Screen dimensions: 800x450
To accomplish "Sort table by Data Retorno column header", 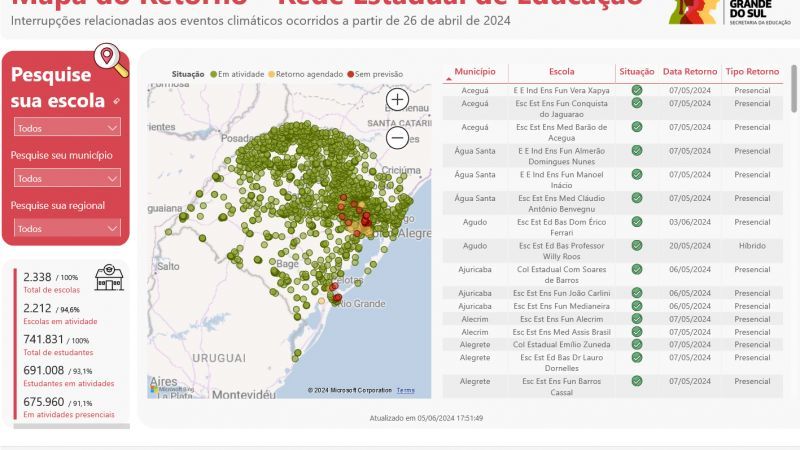I will tap(689, 72).
